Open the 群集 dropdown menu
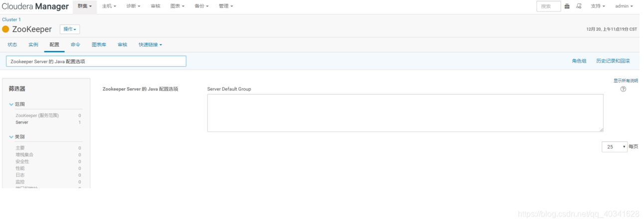The image size is (644, 223). 85,6
